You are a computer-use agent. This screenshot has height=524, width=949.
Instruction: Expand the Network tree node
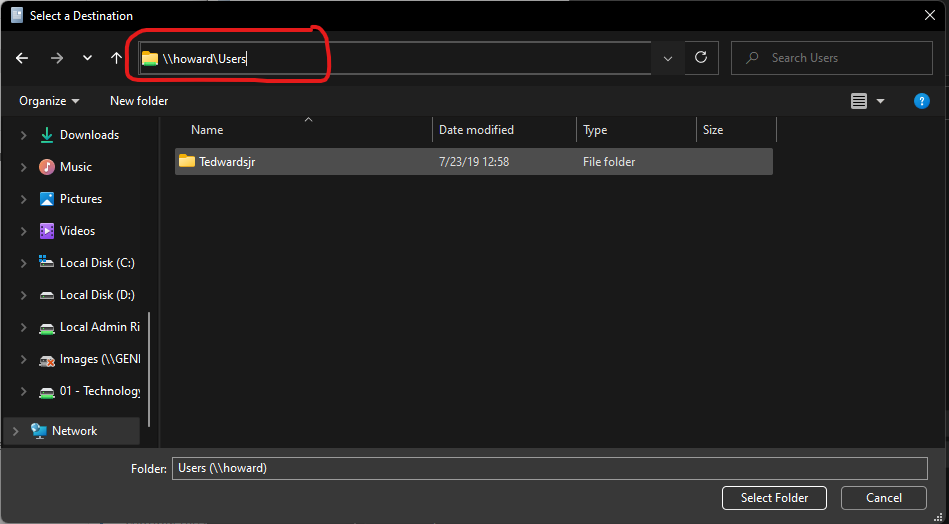tap(15, 431)
